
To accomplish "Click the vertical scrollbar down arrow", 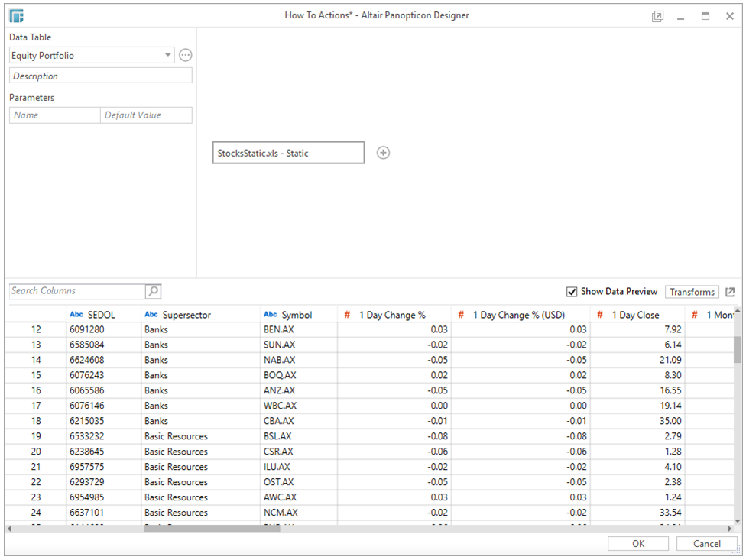I will pyautogui.click(x=738, y=520).
